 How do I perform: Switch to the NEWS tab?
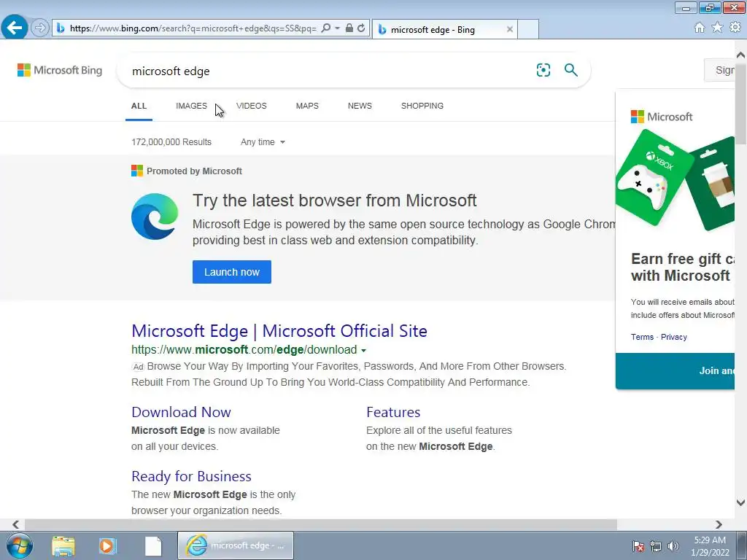[x=360, y=106]
